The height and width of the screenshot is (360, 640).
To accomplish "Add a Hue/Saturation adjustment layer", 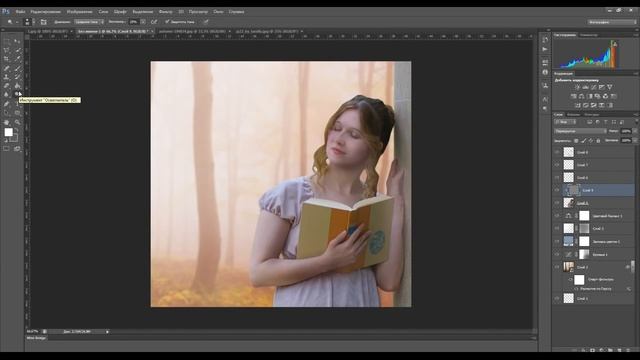I will click(573, 96).
